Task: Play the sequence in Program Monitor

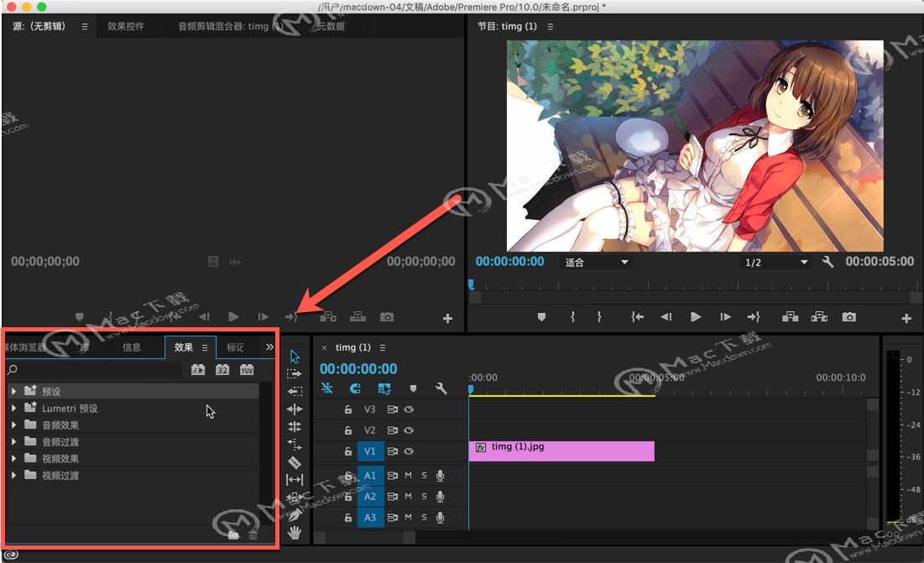Action: coord(696,317)
